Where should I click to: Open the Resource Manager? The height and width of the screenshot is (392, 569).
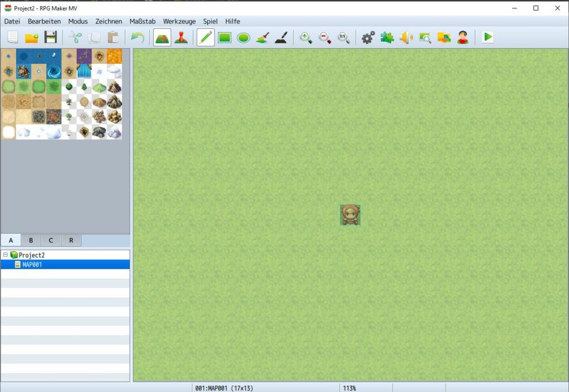pyautogui.click(x=443, y=37)
